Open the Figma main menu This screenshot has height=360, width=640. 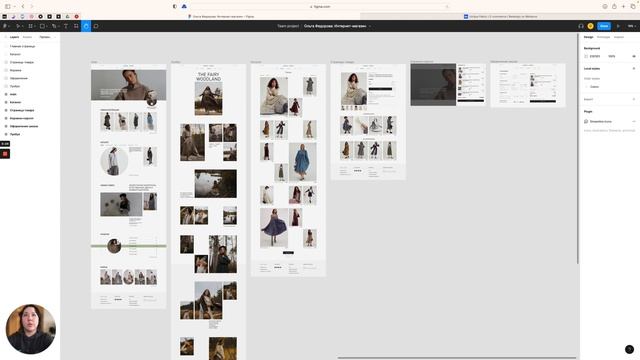point(5,26)
